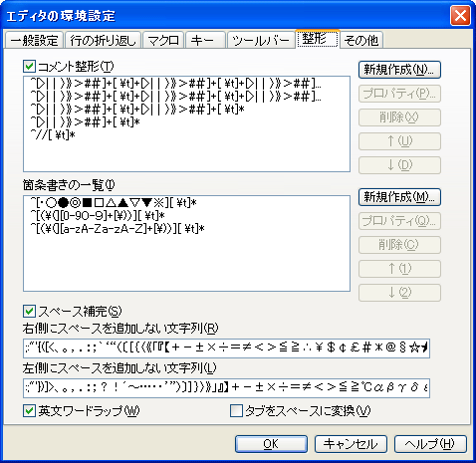Click 新規作成(N) for comment formatting
The width and height of the screenshot is (476, 463).
tap(399, 70)
